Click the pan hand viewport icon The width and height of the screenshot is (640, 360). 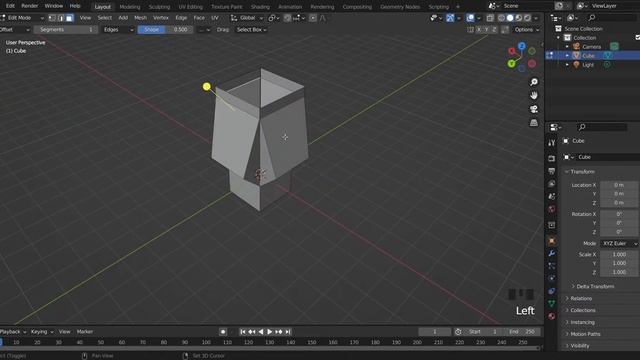[533, 96]
